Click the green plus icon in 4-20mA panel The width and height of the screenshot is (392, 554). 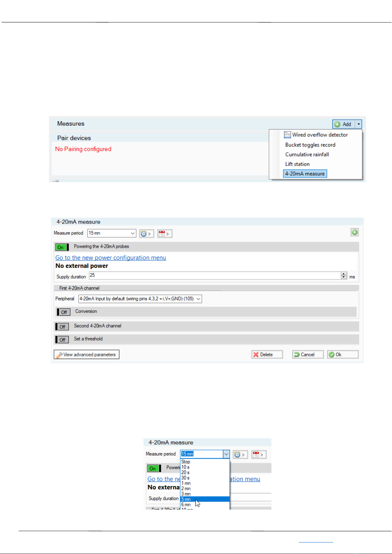tap(355, 232)
